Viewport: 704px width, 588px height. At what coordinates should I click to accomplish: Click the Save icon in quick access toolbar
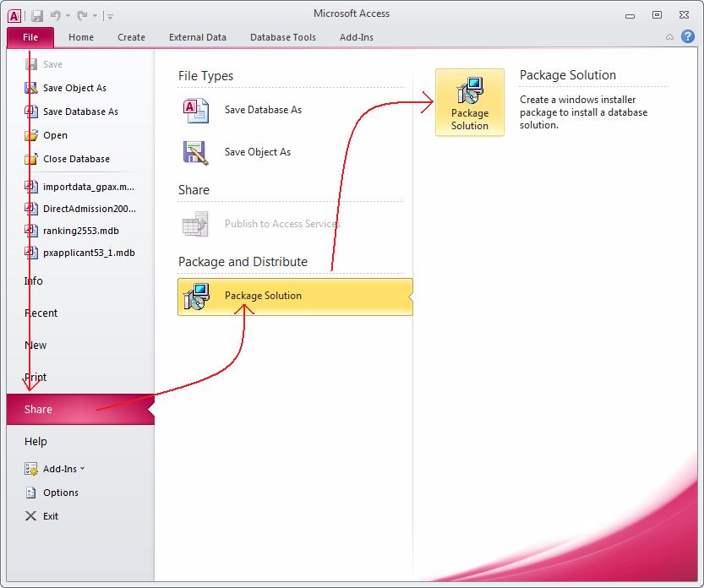tap(37, 16)
